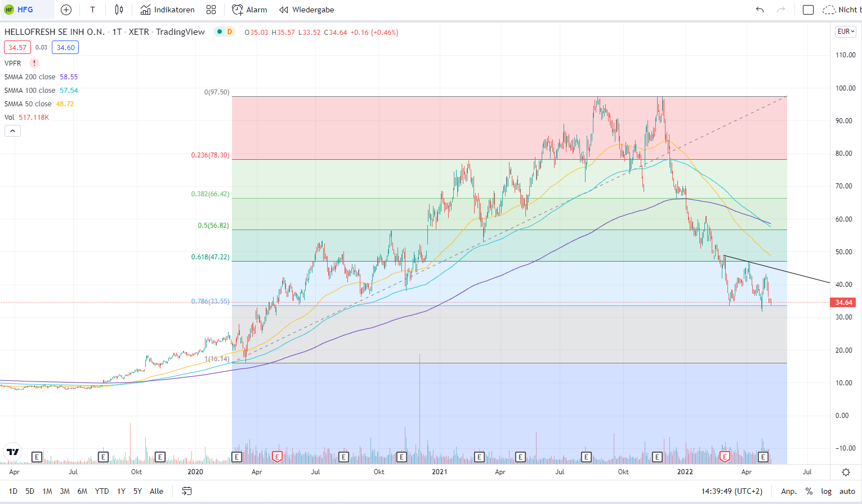Show all data with Alle

(157, 491)
